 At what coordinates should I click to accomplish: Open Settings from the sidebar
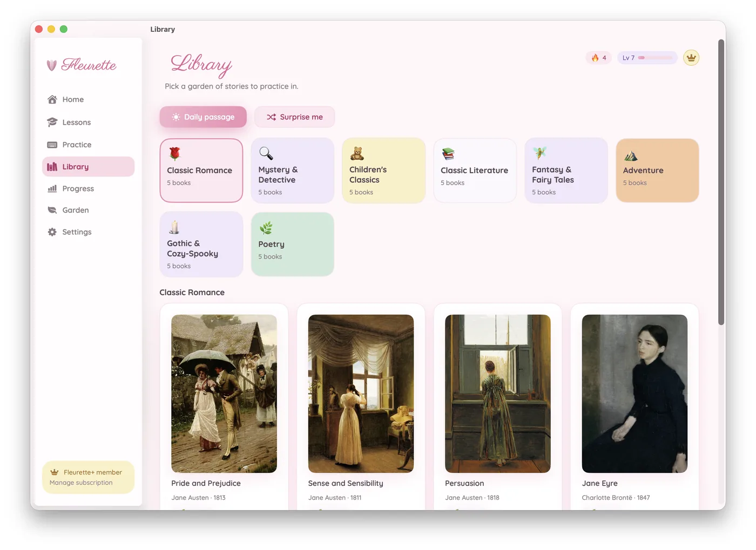[88, 232]
